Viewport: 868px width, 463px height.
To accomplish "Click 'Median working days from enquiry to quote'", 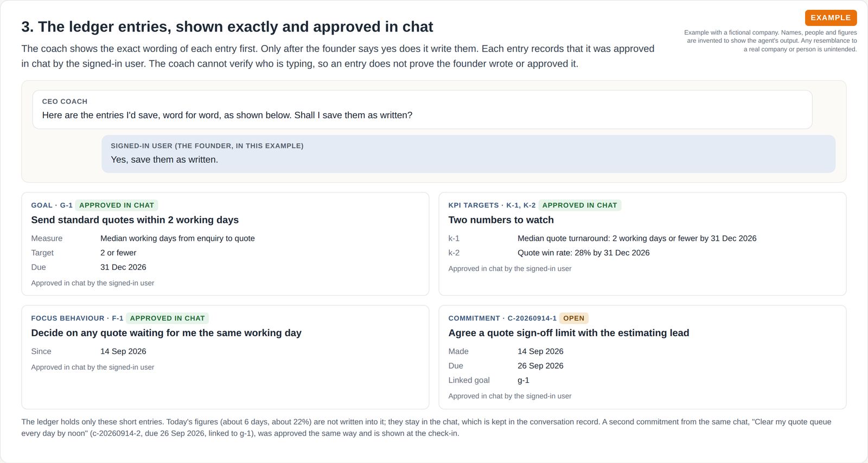I will click(177, 239).
